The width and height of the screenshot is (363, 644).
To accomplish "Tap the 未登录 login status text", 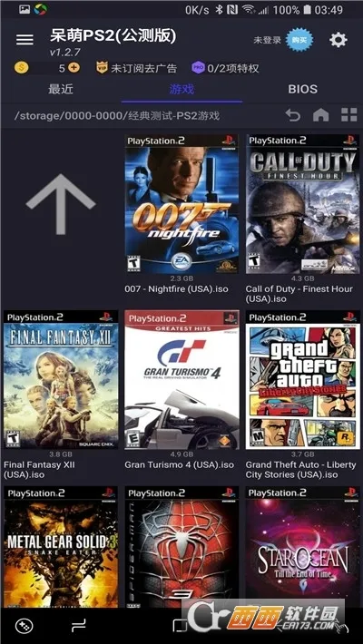I will [x=268, y=40].
